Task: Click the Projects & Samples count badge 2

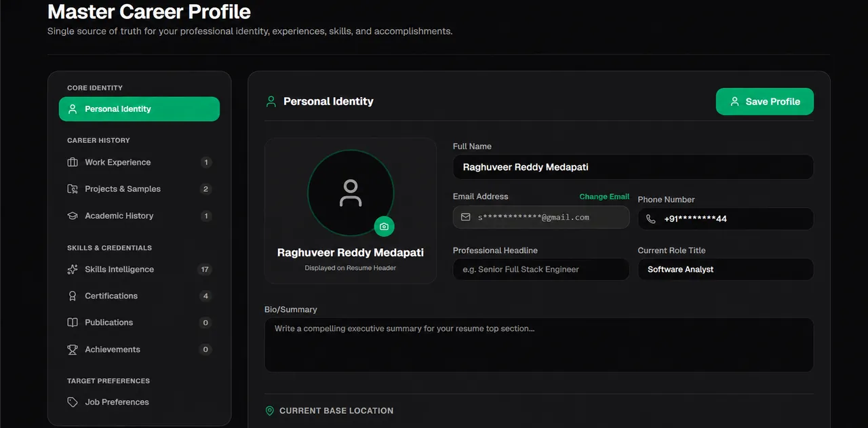Action: pos(206,189)
